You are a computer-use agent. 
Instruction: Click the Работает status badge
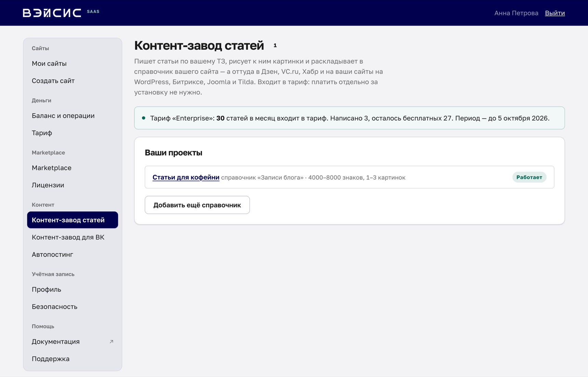pos(529,177)
